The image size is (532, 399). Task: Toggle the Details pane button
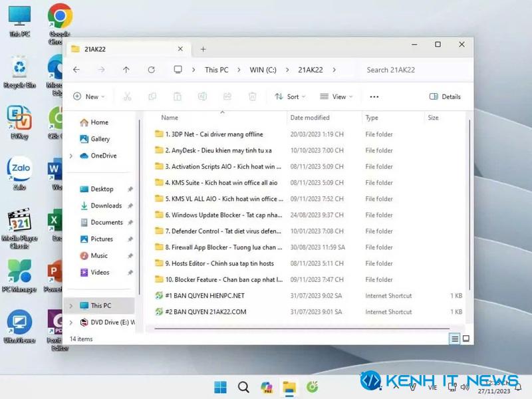(x=445, y=96)
